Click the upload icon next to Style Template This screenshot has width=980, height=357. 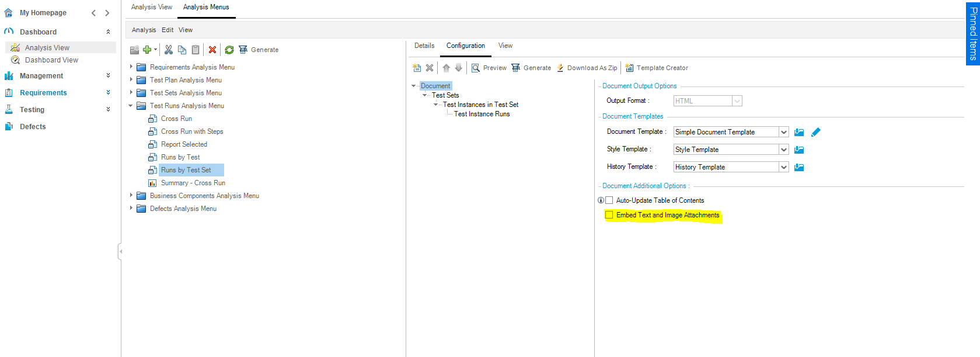799,150
